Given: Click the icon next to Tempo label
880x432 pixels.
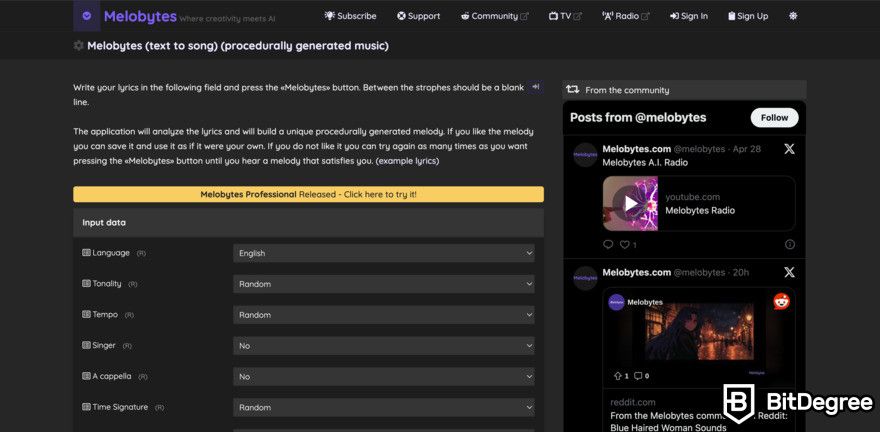Looking at the screenshot, I should point(86,315).
